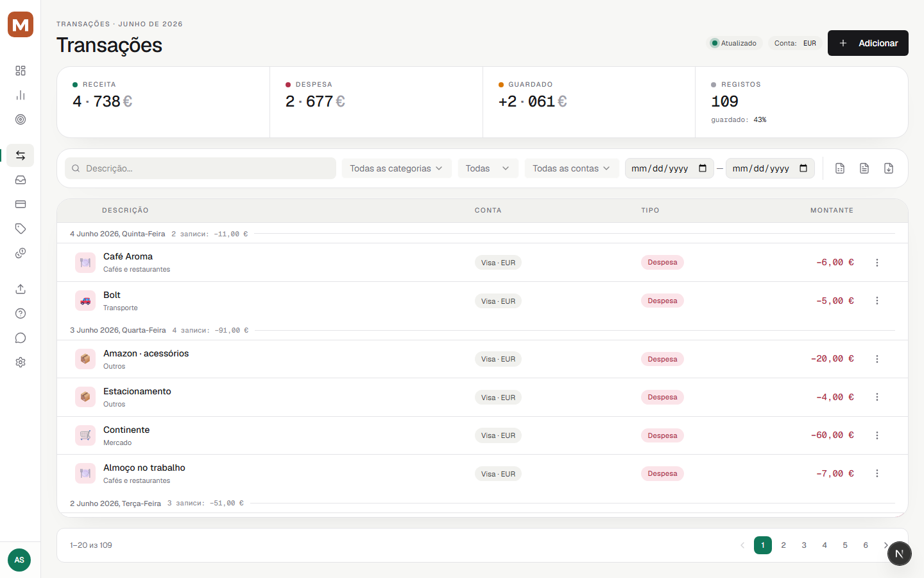Screen dimensions: 924x578
Task: Open the accounts card icon
Action: pyautogui.click(x=21, y=204)
